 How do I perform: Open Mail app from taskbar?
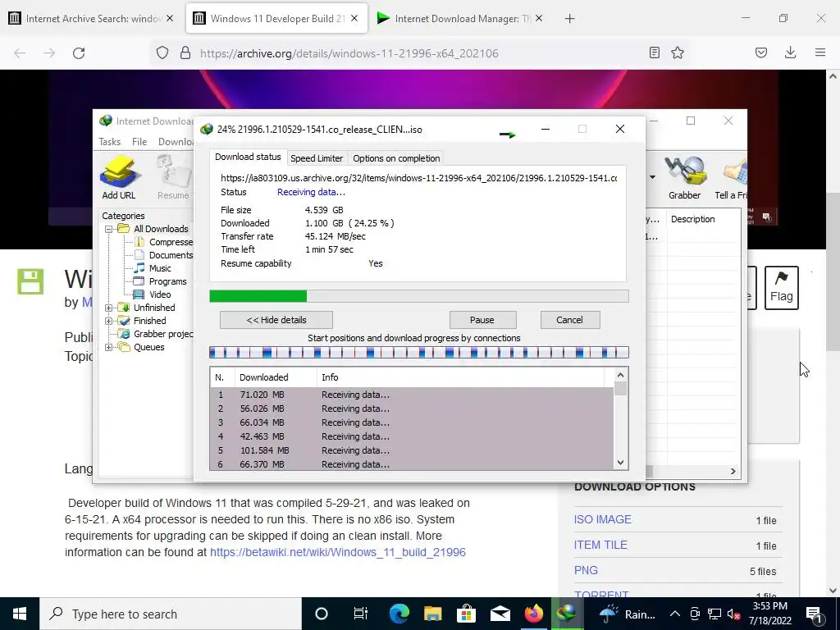pos(500,614)
